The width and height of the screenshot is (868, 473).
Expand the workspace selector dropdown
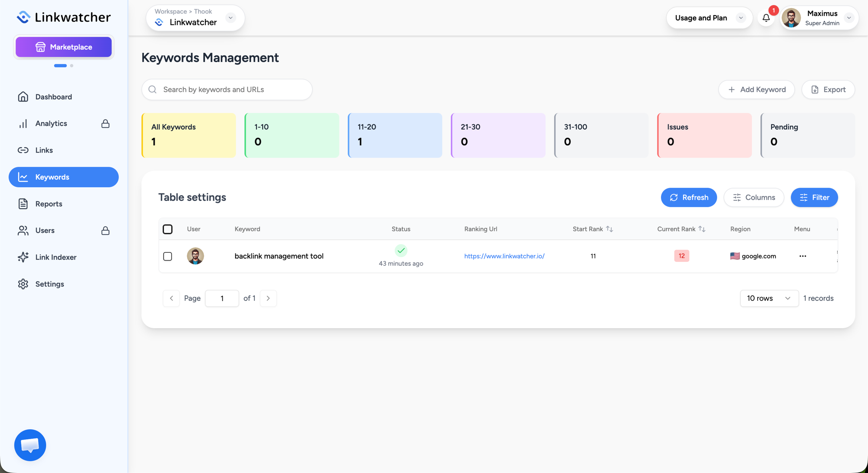tap(230, 18)
